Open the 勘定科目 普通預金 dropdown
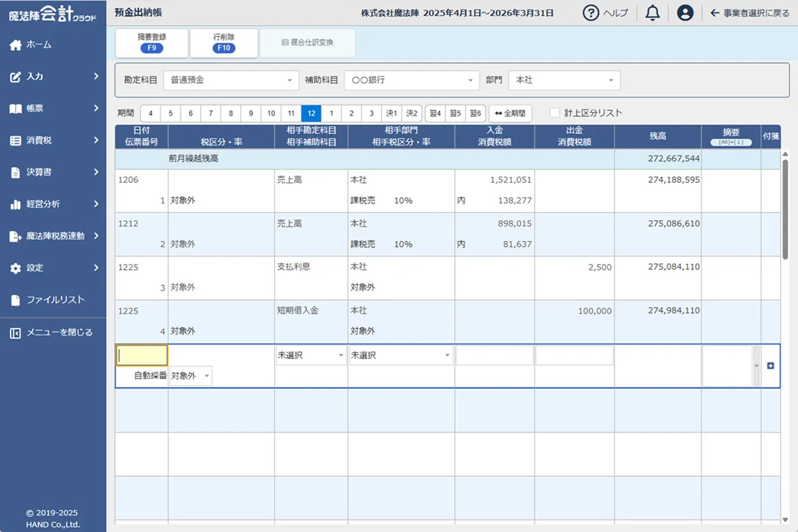The width and height of the screenshot is (798, 532). click(231, 80)
